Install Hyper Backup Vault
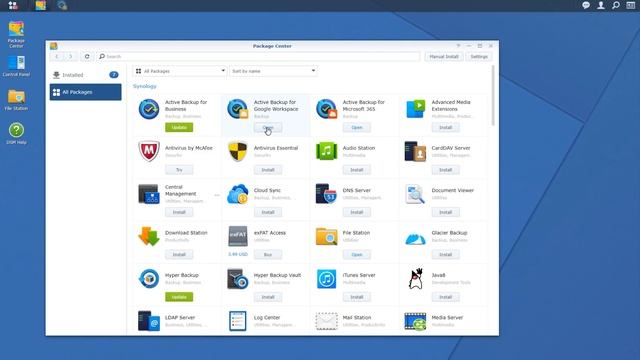The image size is (640, 360). click(268, 297)
